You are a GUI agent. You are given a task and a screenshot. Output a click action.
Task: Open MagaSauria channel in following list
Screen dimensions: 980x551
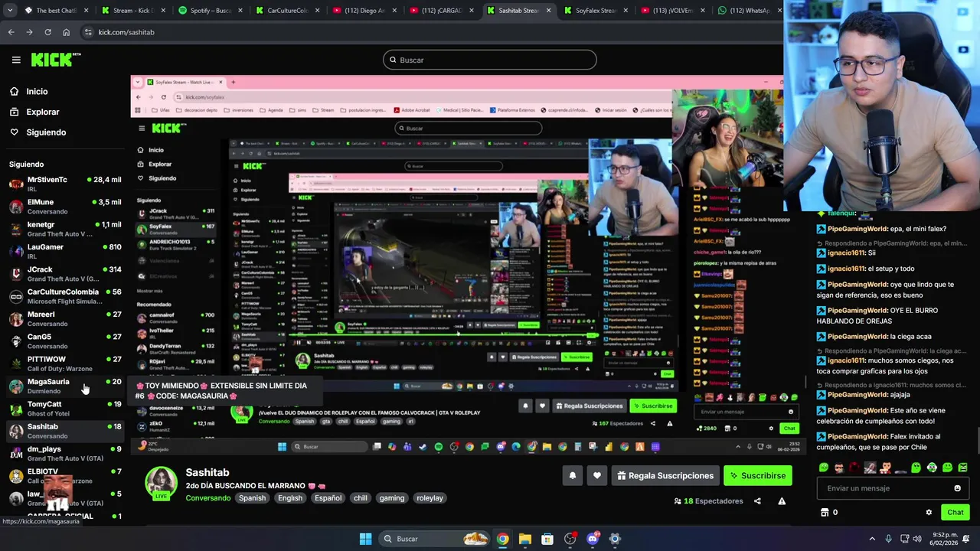(64, 386)
